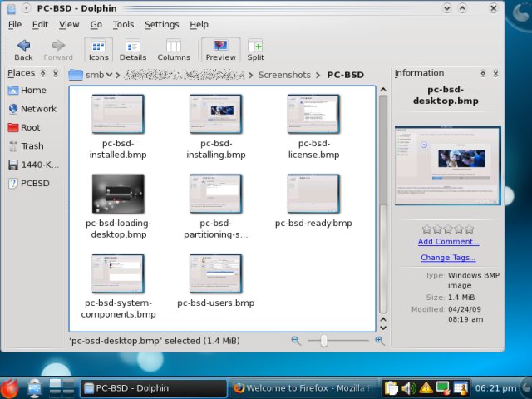Toggle the Preview button in toolbar
Viewport: 532px width, 399px height.
[220, 48]
